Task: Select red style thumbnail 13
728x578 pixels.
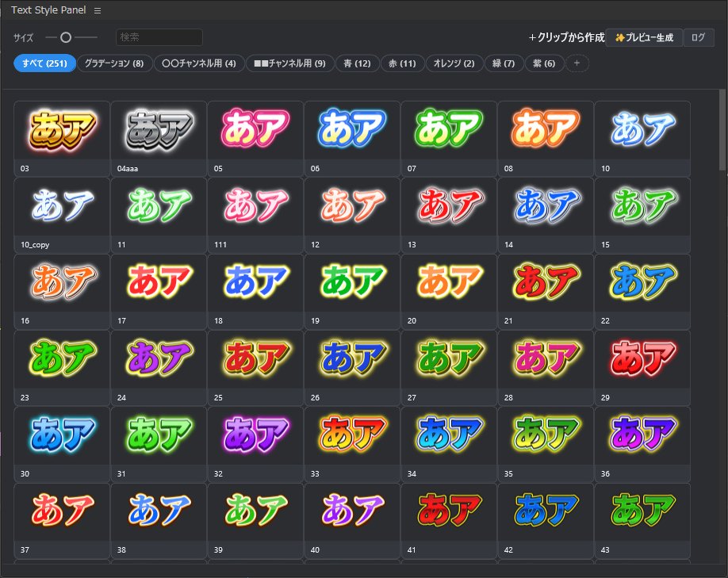Action: click(449, 215)
